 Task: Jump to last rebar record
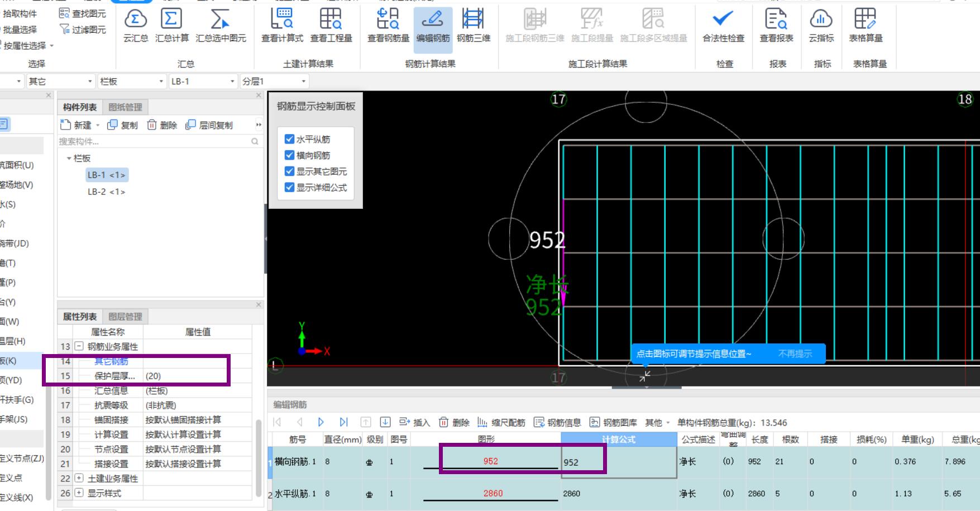pos(343,422)
